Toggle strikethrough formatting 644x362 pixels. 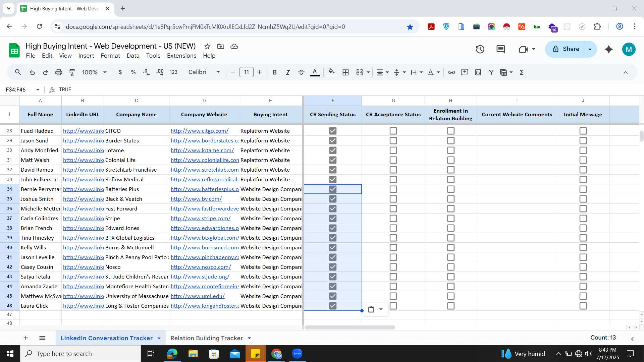pyautogui.click(x=301, y=72)
